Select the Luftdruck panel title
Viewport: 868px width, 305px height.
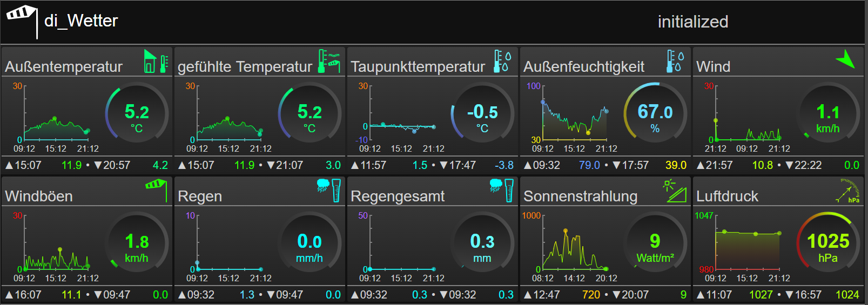[727, 196]
